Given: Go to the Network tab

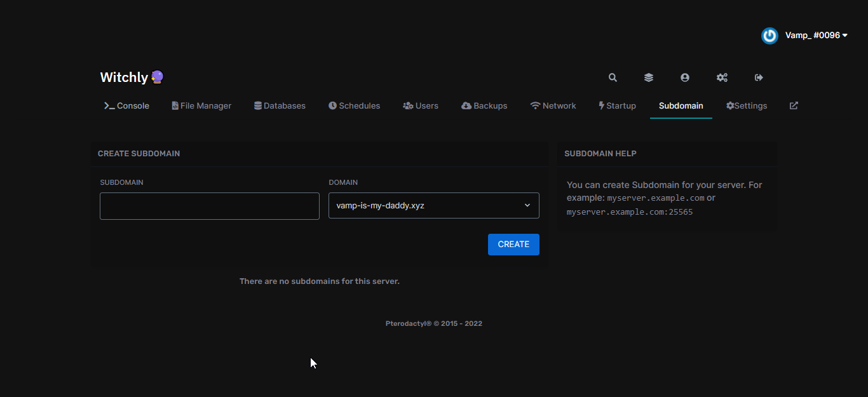Looking at the screenshot, I should click(553, 105).
